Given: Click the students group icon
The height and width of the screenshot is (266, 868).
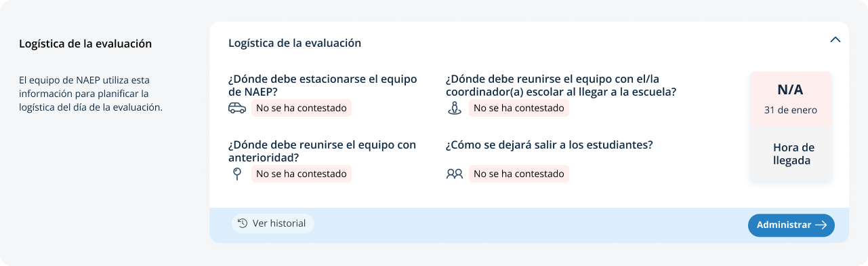Looking at the screenshot, I should pos(455,174).
